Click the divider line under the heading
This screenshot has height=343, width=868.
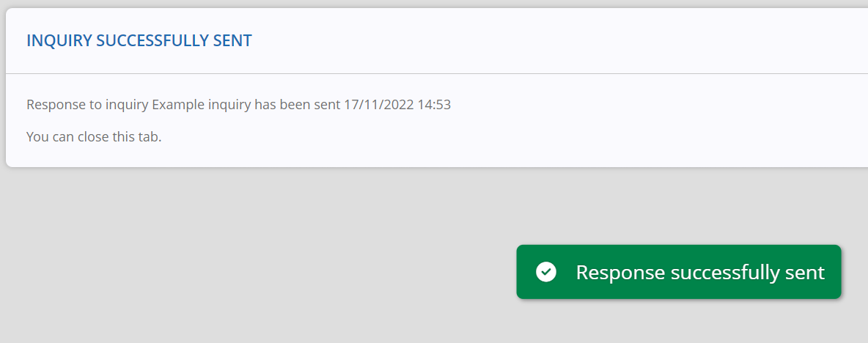[437, 73]
